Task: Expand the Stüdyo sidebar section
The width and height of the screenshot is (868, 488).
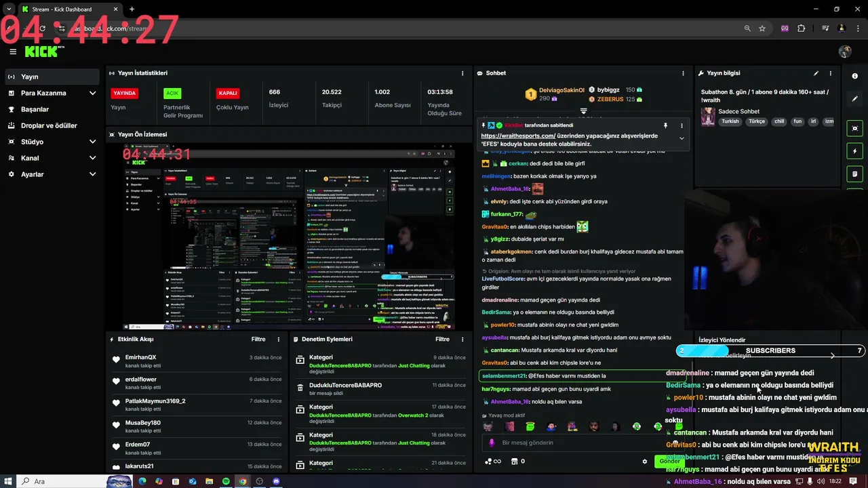Action: pos(52,142)
